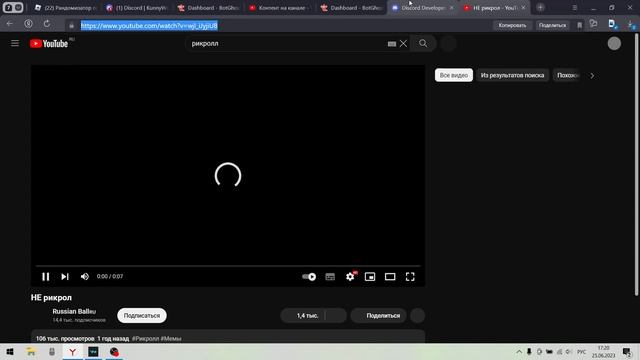Open the taskbar clock and date
The image size is (640, 360).
[x=603, y=351]
